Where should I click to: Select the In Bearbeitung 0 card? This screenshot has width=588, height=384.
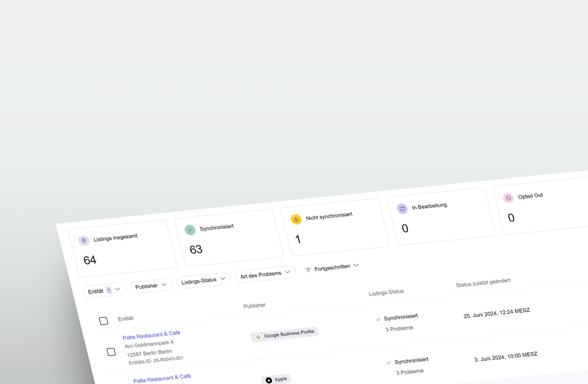[x=441, y=217]
